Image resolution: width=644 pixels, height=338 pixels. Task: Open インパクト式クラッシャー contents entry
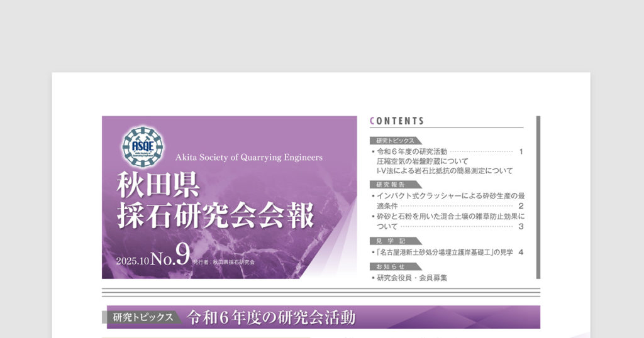450,196
